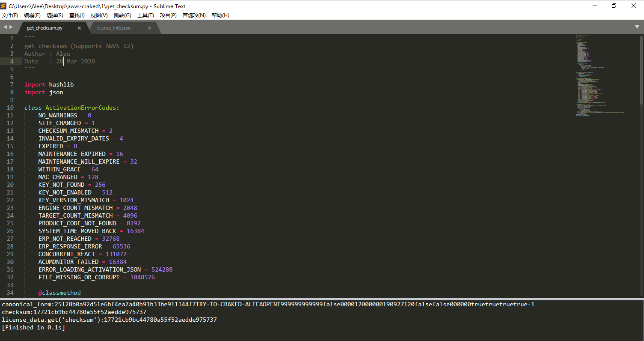
Task: Click the 'checksum:17721cb9...' output line
Action: click(74, 312)
